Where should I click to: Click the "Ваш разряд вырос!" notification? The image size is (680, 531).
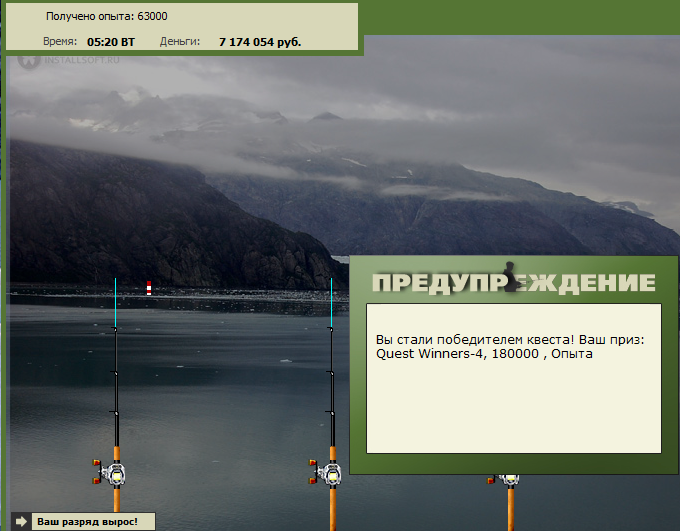[93, 521]
